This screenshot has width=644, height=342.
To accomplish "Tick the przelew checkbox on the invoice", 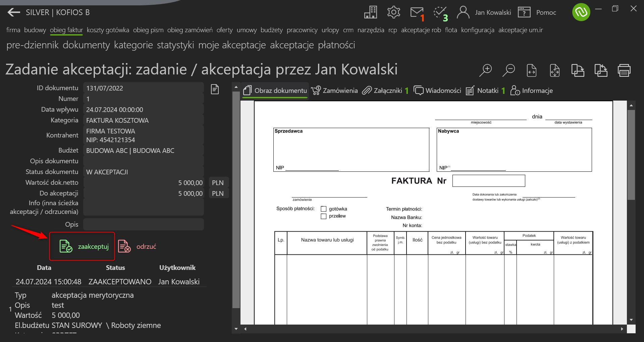I will [x=324, y=216].
